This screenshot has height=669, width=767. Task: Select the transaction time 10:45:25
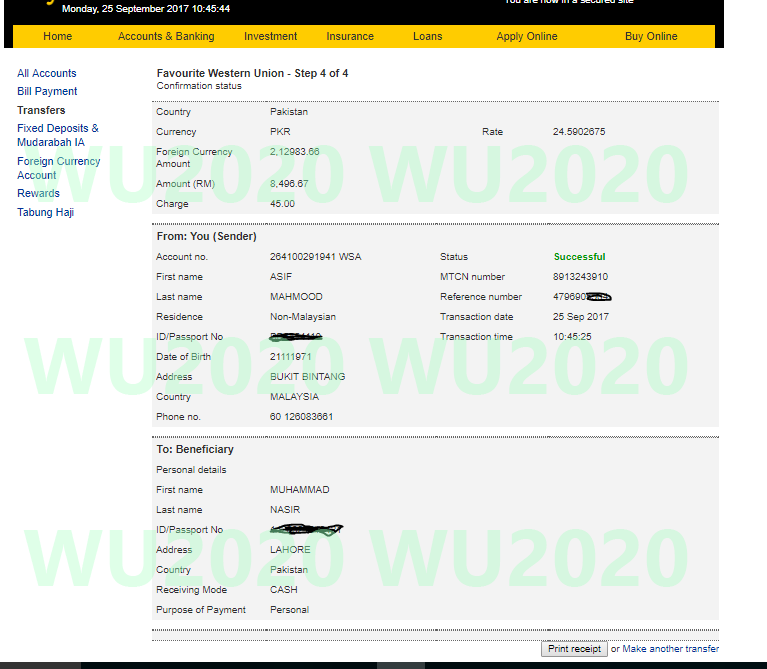pos(572,337)
